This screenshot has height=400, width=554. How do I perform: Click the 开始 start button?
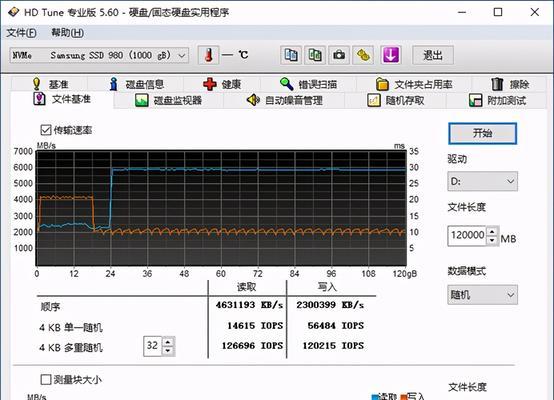click(483, 134)
